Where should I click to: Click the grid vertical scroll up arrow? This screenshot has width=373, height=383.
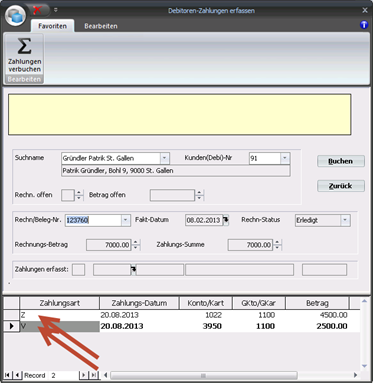pos(364,302)
